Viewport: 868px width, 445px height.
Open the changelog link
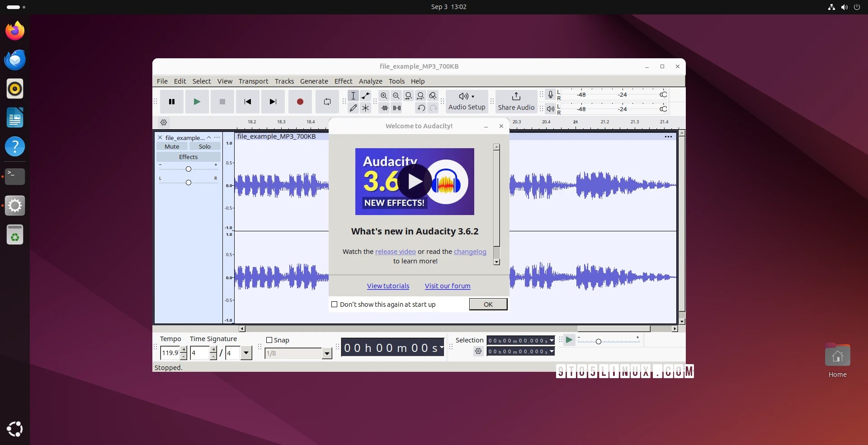[470, 252]
